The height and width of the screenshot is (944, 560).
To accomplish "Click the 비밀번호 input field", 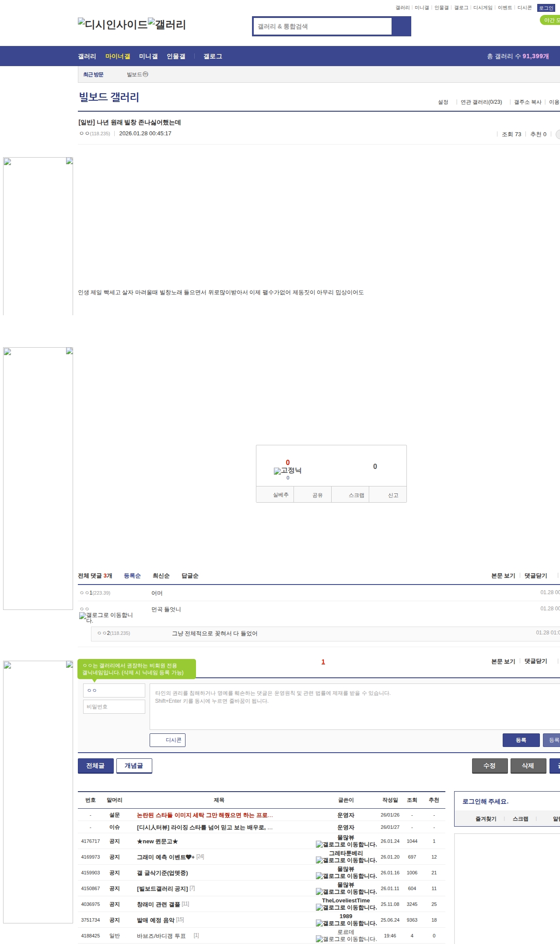I will click(x=114, y=707).
